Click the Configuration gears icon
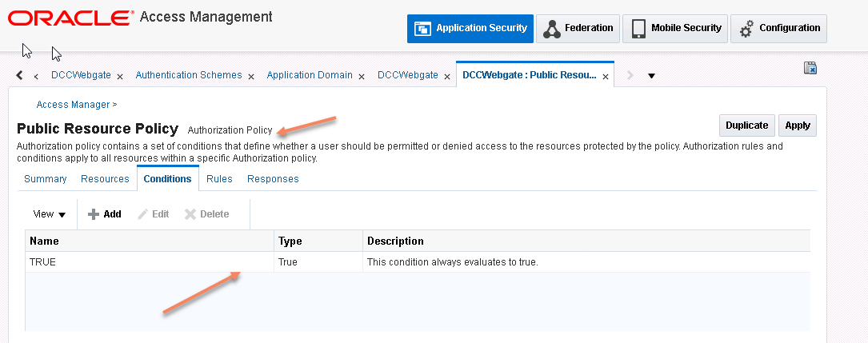Screen dimensions: 868x343 coord(746,29)
